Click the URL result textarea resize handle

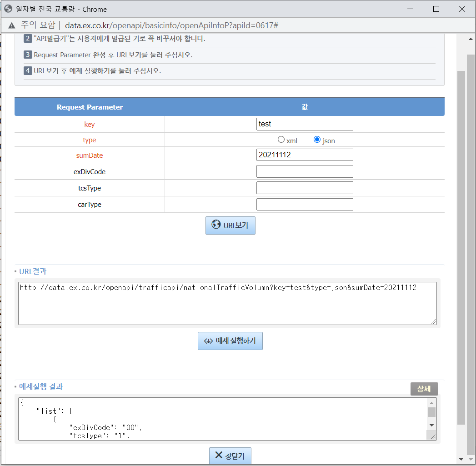click(x=433, y=321)
